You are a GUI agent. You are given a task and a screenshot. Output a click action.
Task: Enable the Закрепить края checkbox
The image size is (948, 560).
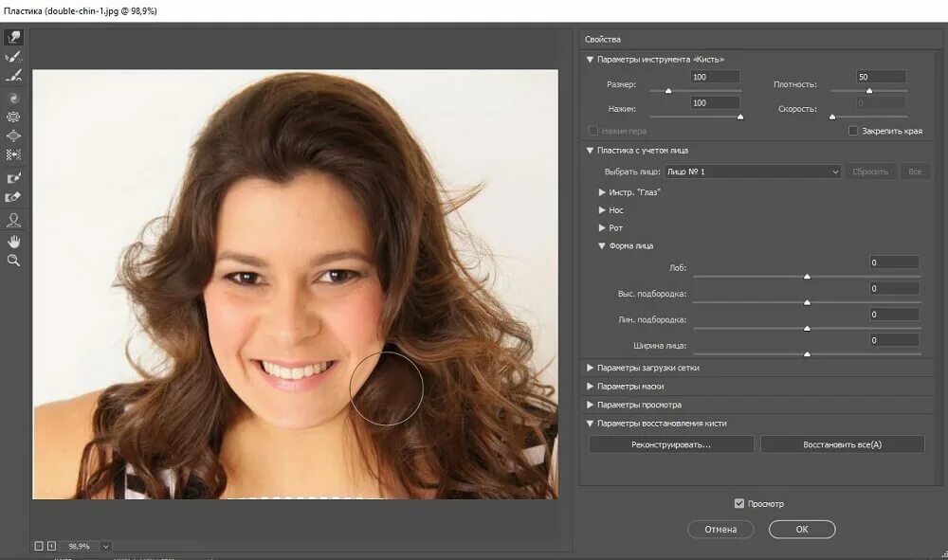coord(853,131)
